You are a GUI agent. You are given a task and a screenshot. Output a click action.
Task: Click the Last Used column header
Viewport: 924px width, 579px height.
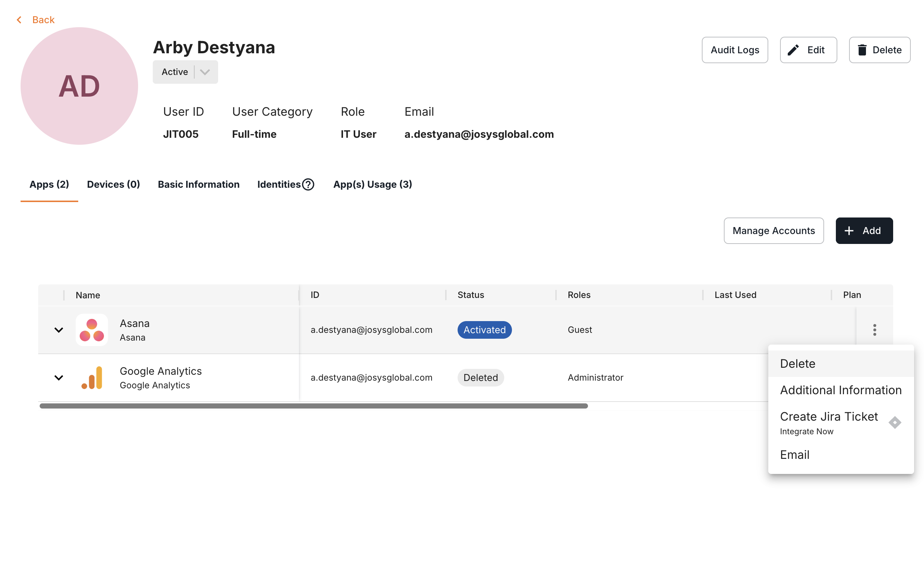(735, 295)
